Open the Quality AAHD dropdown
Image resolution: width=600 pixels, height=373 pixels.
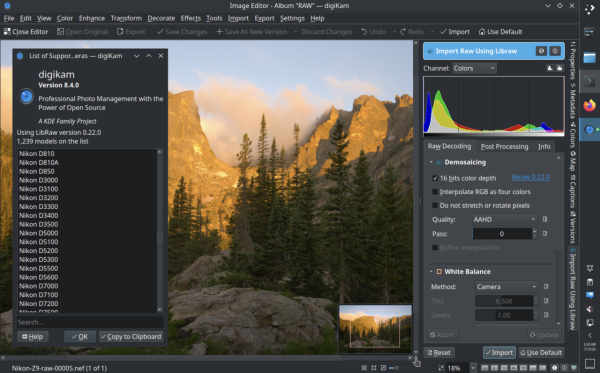[x=505, y=219]
